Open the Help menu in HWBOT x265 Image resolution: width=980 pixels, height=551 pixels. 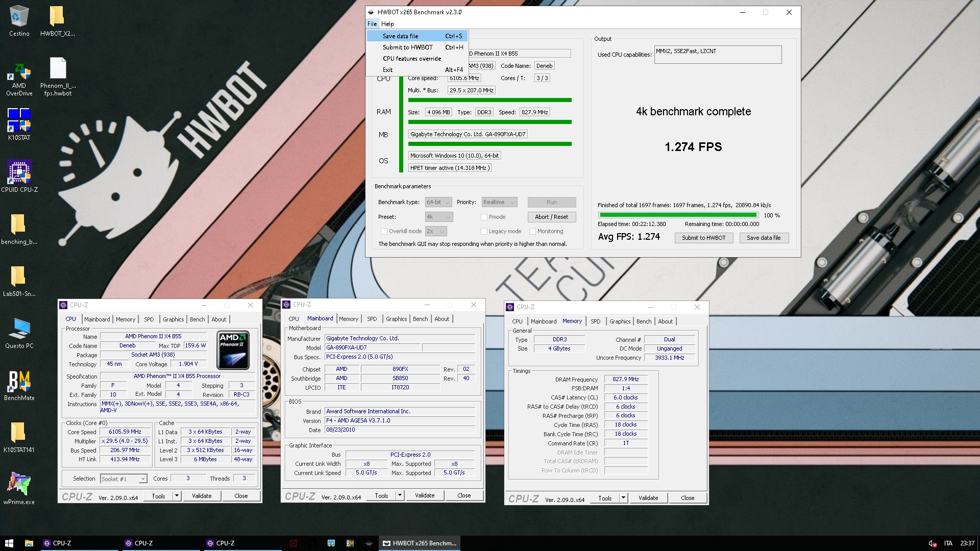click(x=387, y=24)
